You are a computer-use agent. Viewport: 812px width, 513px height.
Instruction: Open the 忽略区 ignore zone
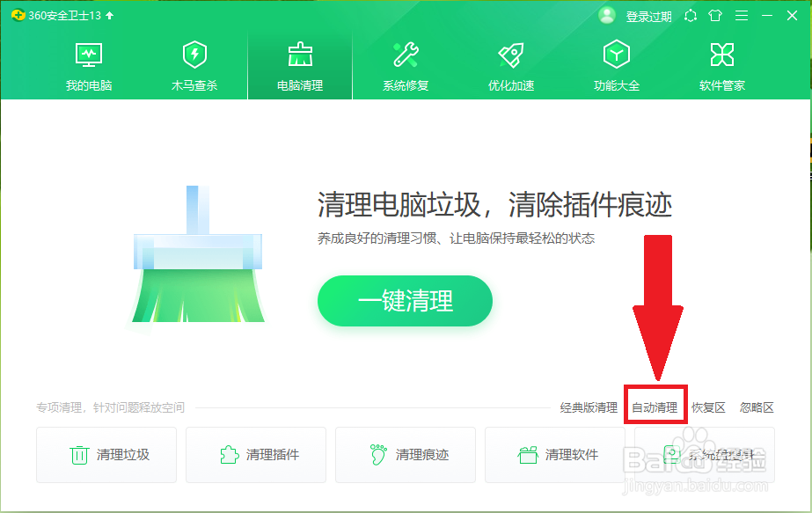pyautogui.click(x=756, y=407)
